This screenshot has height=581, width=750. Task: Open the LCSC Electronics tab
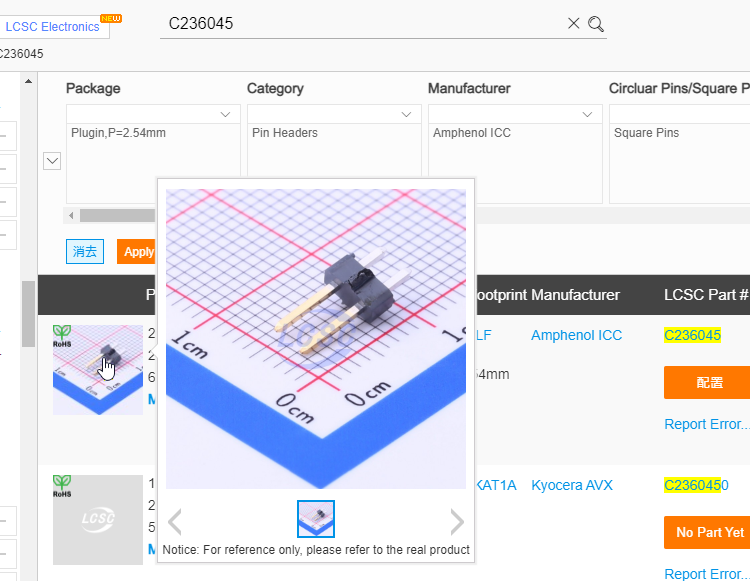tap(53, 27)
